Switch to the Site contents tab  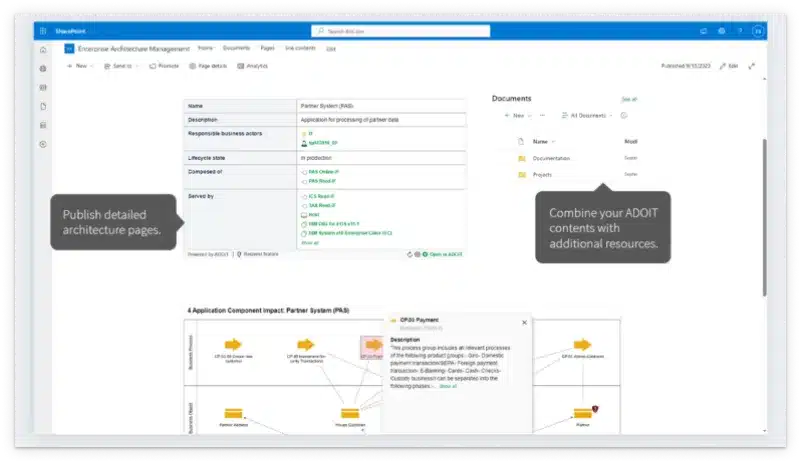[x=300, y=48]
